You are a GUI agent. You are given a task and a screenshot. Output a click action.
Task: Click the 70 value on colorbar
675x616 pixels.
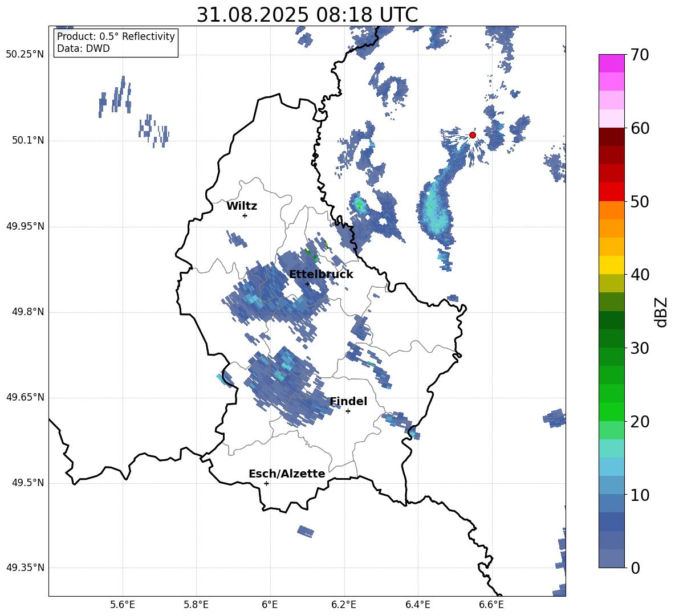coord(640,55)
